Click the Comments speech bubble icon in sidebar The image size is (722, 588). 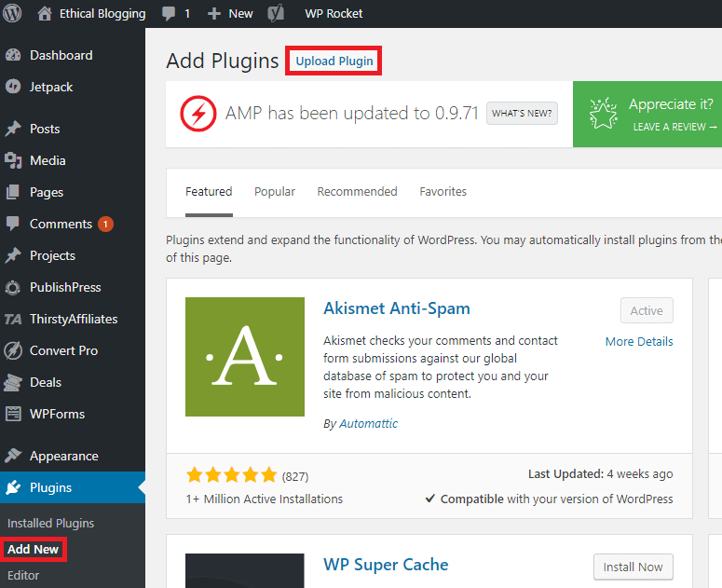[13, 224]
